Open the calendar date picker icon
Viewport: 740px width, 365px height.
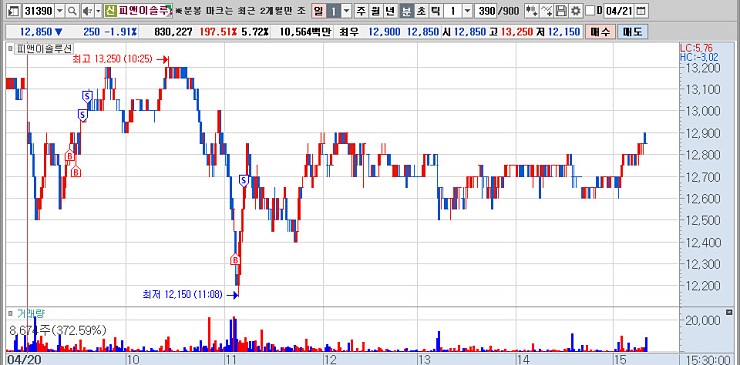(640, 11)
